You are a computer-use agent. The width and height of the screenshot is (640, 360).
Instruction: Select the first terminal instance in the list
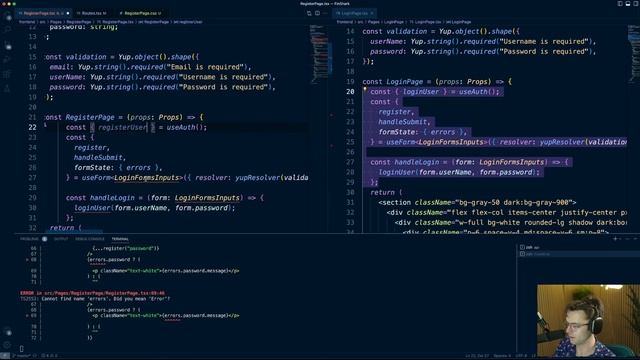578,247
